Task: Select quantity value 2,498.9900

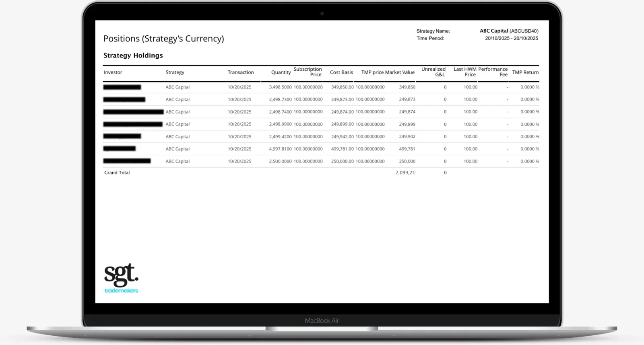Action: point(280,124)
